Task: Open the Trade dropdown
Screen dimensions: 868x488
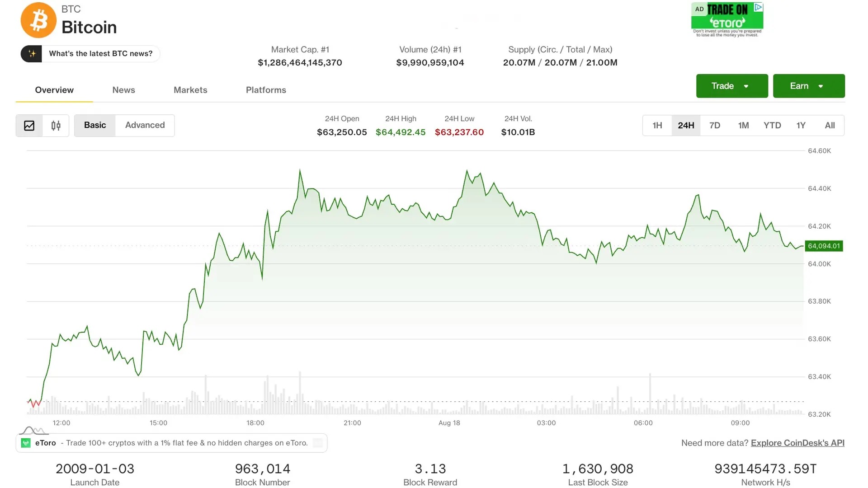Action: 732,86
